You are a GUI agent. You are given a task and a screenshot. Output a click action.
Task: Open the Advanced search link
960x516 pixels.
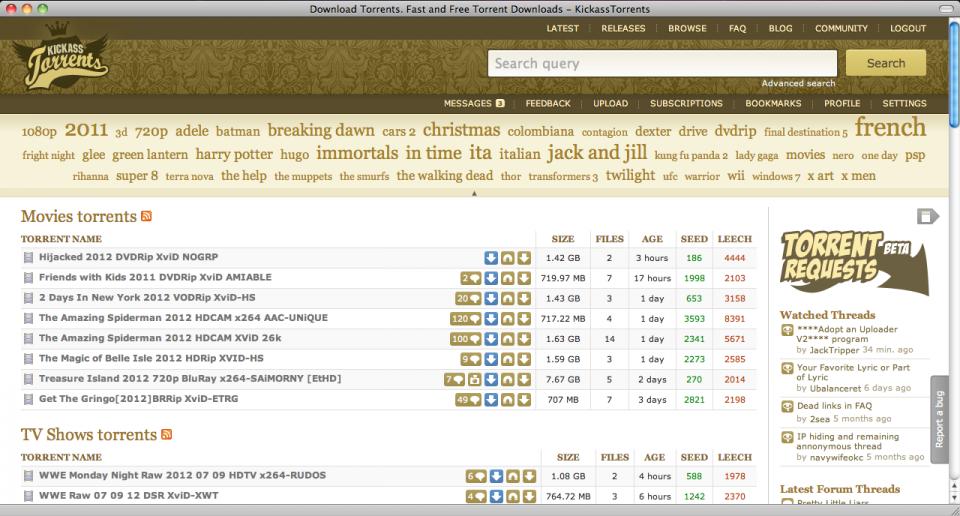point(798,83)
